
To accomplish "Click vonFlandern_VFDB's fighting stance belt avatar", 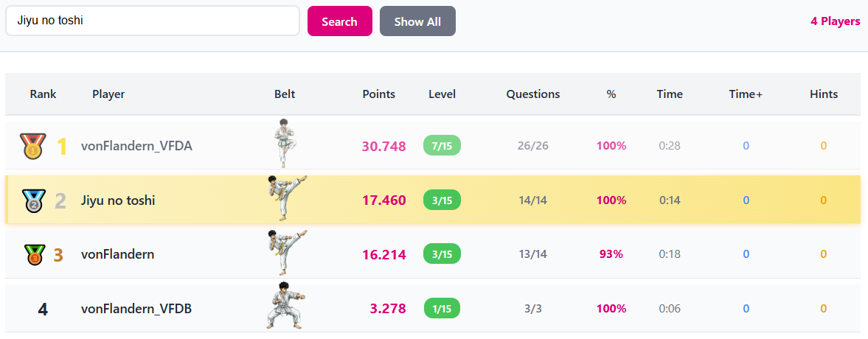I will pyautogui.click(x=284, y=306).
